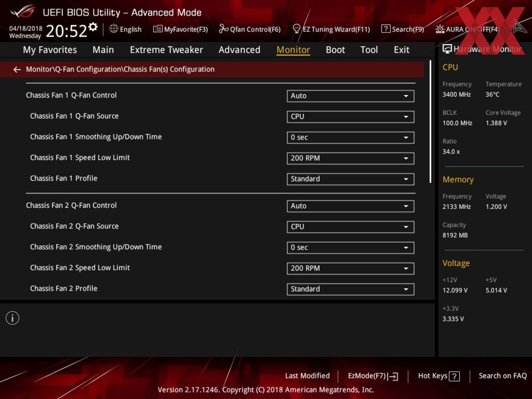Click the back arrow in breadcrumb
Screen dimensions: 532x399
17,69
